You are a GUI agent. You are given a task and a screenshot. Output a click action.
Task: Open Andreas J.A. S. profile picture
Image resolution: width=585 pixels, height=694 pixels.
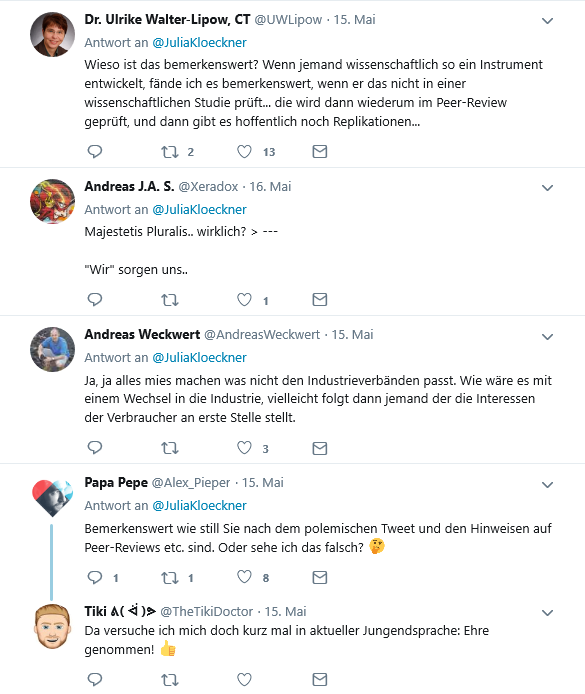click(x=52, y=201)
